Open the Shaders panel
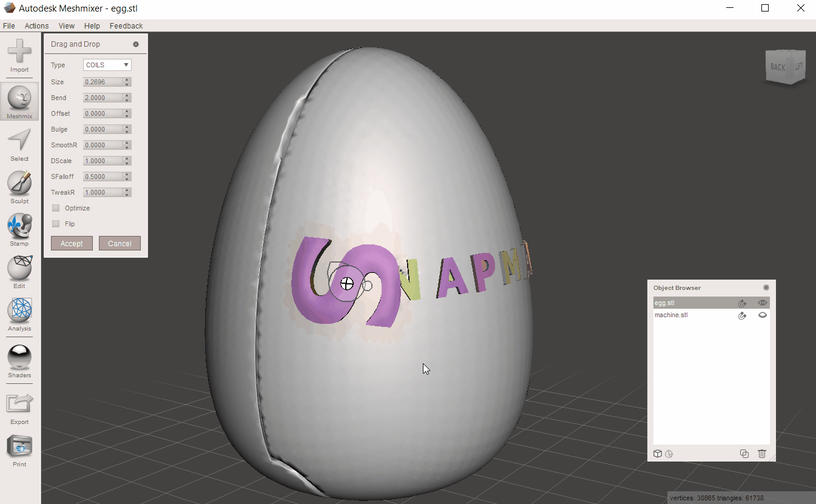 point(19,361)
